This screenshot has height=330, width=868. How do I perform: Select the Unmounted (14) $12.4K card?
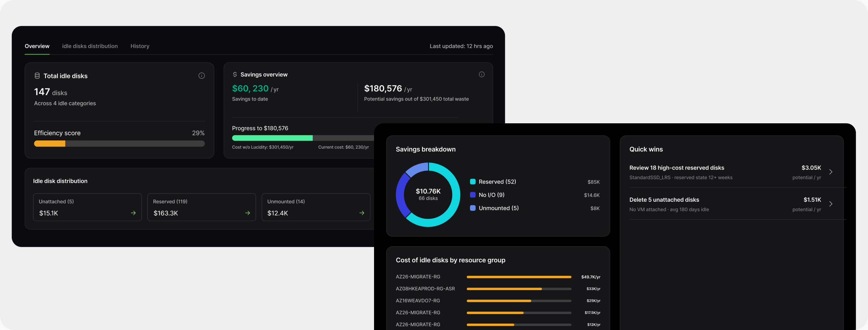pyautogui.click(x=316, y=207)
